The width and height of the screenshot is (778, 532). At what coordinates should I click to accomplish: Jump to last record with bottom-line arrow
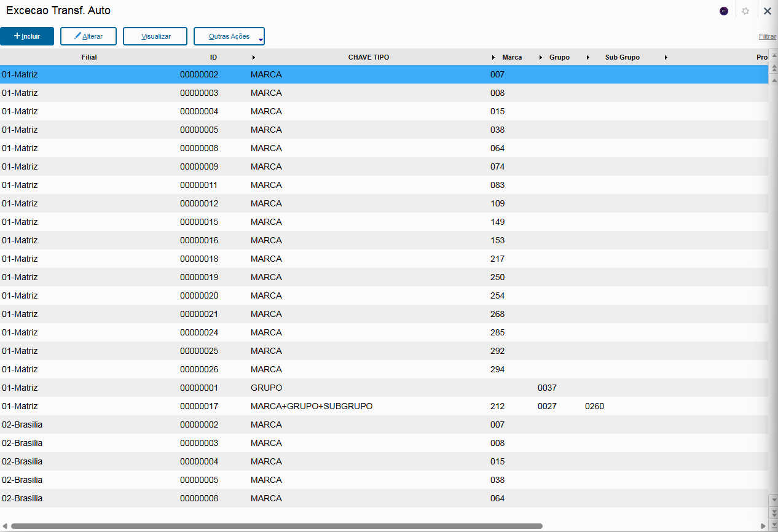[773, 523]
